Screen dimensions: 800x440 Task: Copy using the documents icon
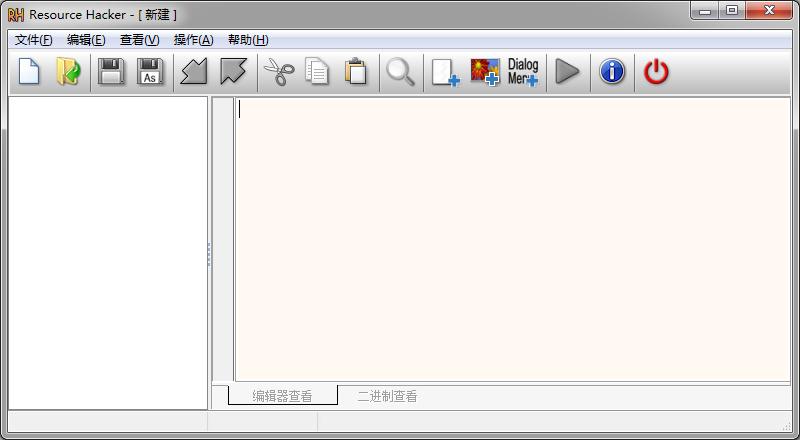tap(317, 71)
